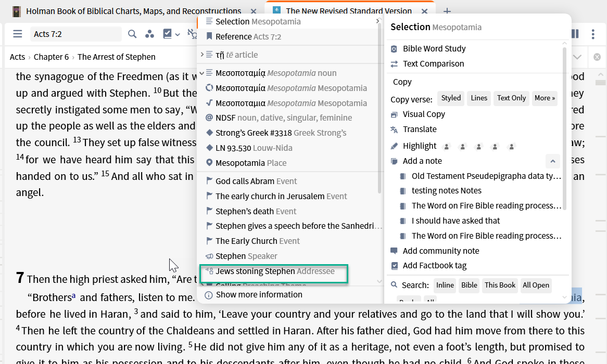Click the Copy command
Viewport: 607px width, 364px height.
402,82
